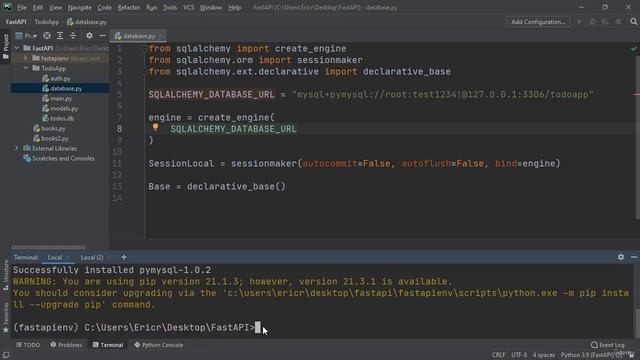Open the VCS menu
Image resolution: width=640 pixels, height=360 pixels.
pos(189,7)
